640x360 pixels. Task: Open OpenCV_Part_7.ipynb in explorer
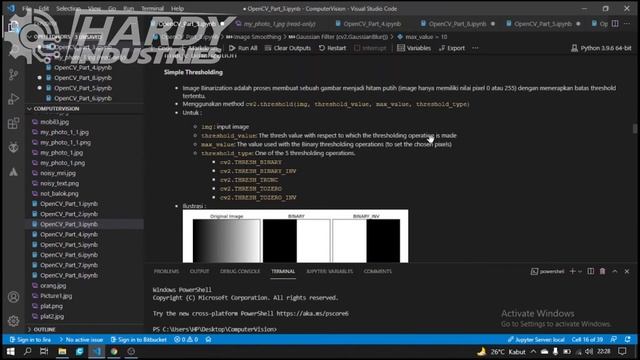click(69, 265)
